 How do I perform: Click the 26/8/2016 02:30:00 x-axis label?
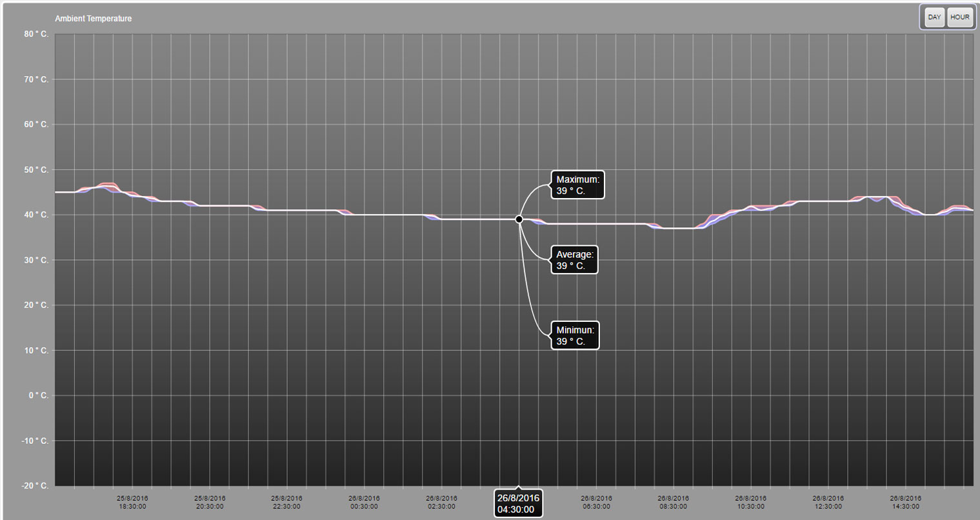point(441,503)
